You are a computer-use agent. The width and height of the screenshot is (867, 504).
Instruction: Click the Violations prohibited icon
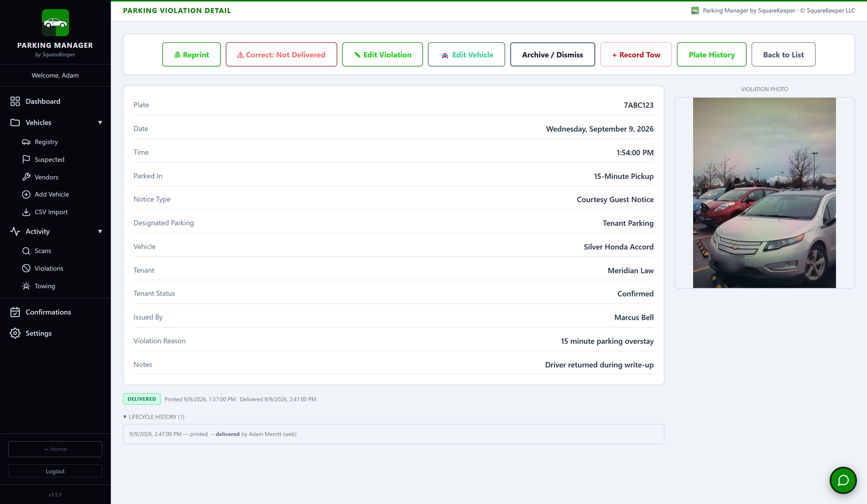click(x=26, y=268)
